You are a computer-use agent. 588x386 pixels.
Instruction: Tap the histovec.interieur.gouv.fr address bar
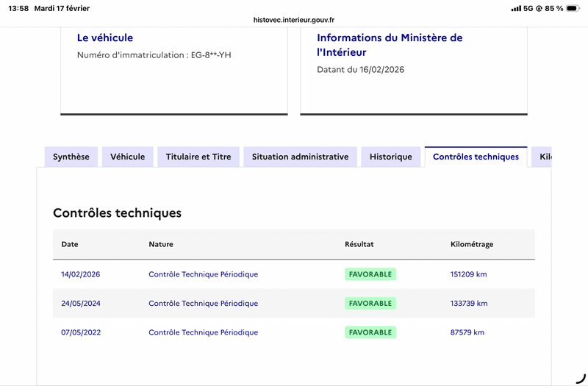[x=293, y=21]
